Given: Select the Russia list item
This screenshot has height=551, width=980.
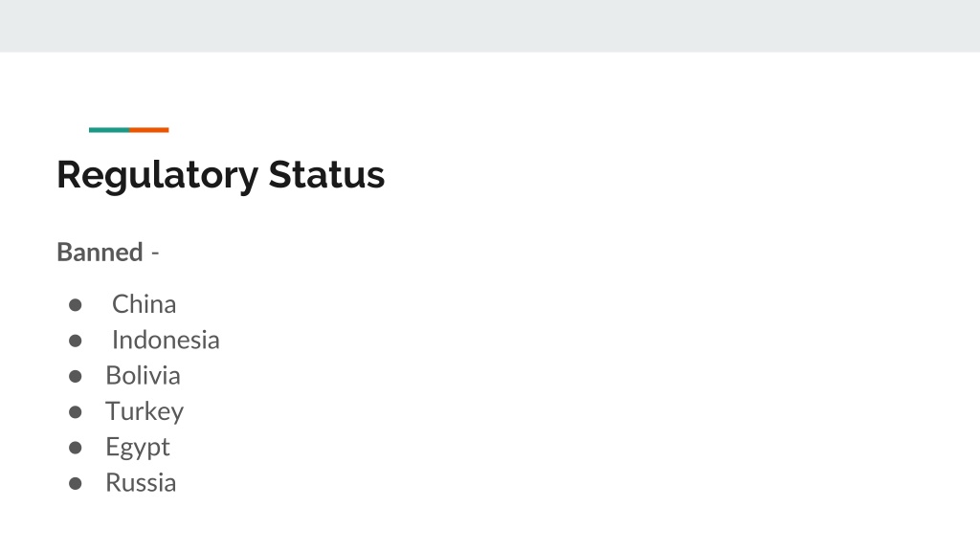Looking at the screenshot, I should coord(141,483).
